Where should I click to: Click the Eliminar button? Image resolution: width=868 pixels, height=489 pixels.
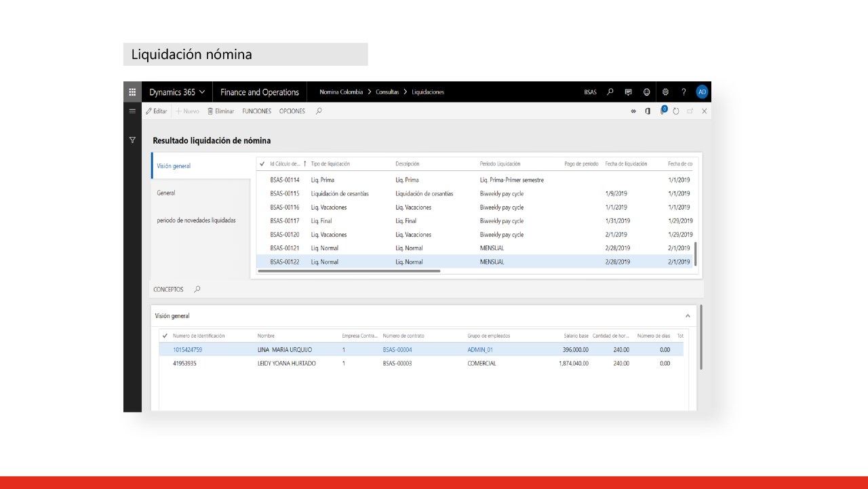(221, 111)
